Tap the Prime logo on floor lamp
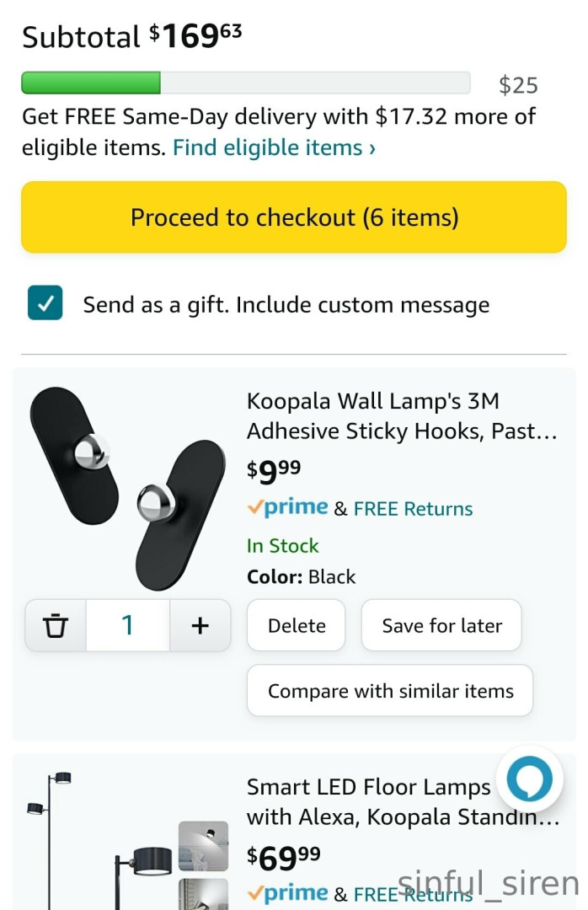 point(287,894)
